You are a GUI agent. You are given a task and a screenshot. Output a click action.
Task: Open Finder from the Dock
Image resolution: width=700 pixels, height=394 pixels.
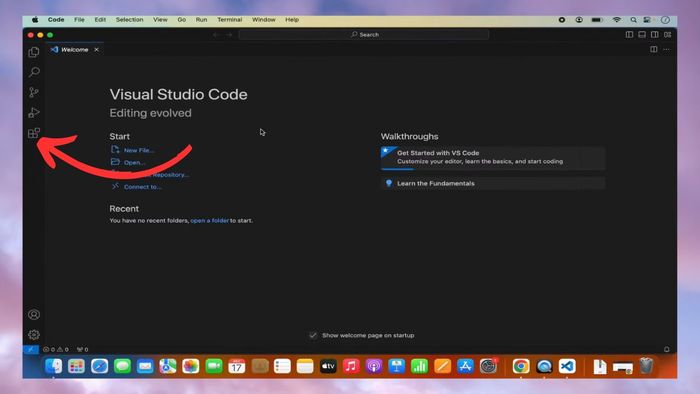[54, 366]
